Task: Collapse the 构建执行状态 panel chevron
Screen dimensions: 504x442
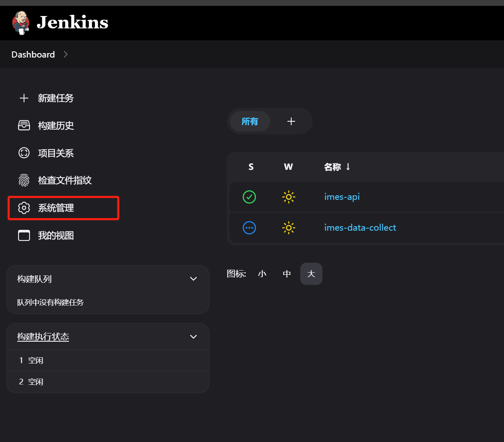Action: pyautogui.click(x=193, y=337)
